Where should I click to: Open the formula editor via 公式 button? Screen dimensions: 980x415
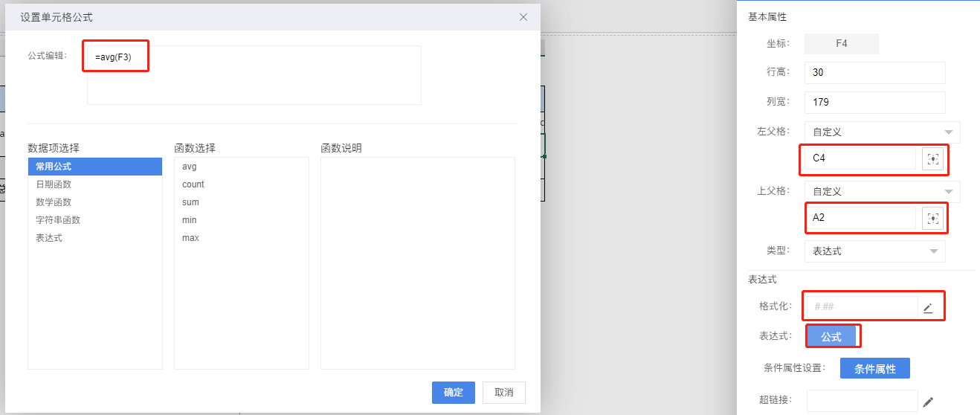[831, 337]
